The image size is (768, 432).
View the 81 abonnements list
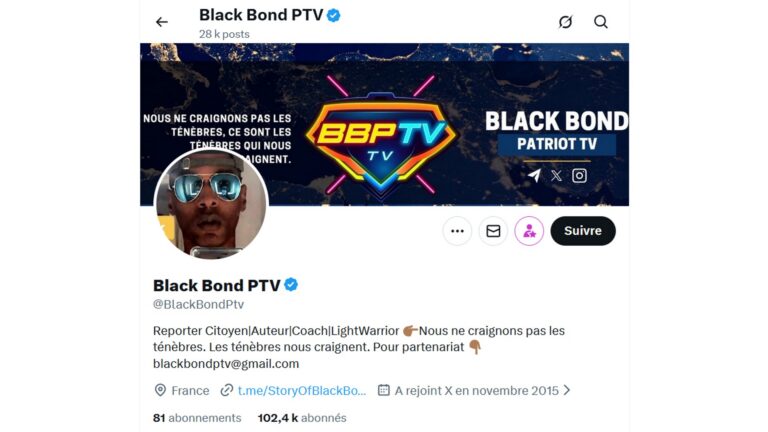click(197, 418)
